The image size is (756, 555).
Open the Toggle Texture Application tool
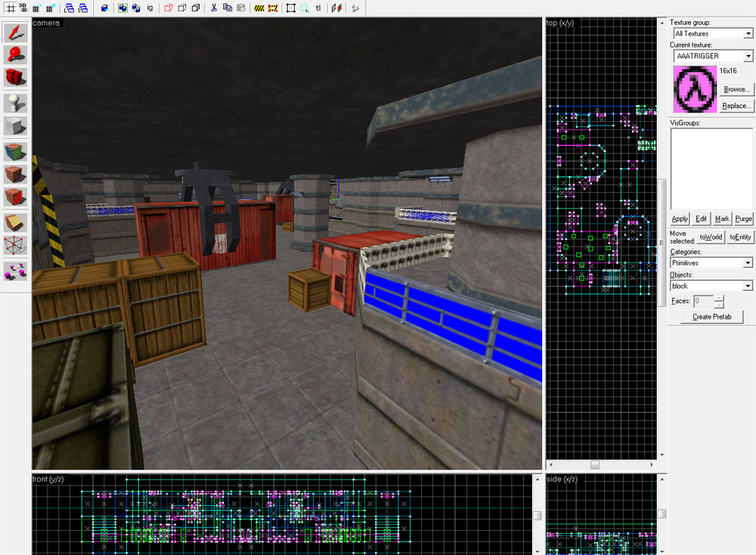click(15, 152)
